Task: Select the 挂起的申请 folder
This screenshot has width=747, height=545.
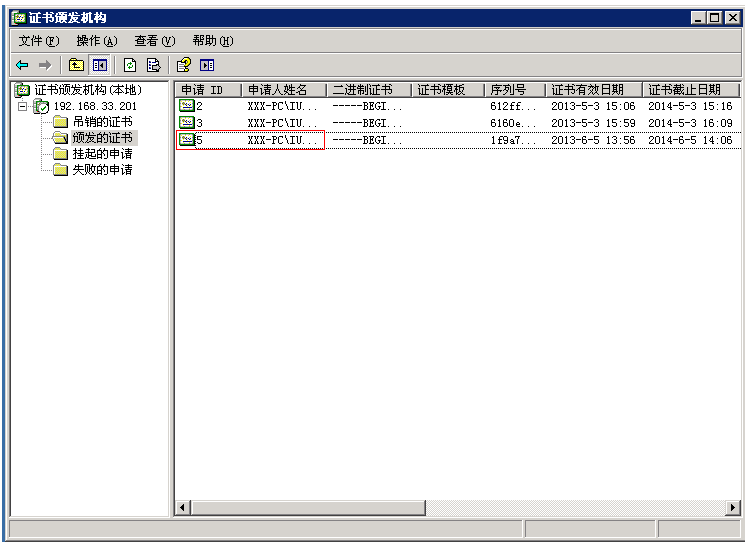Action: [x=102, y=154]
